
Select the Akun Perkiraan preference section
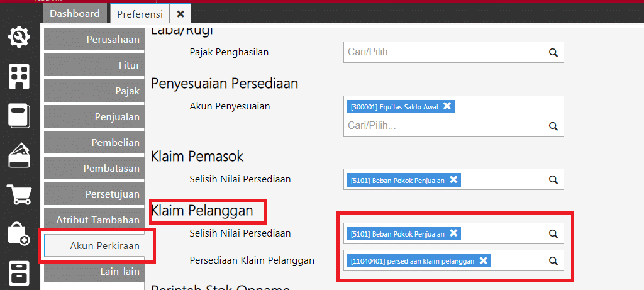point(104,246)
